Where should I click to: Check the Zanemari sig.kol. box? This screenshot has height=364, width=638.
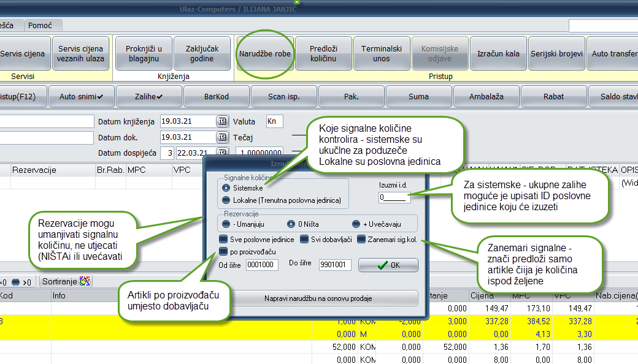[x=362, y=240]
